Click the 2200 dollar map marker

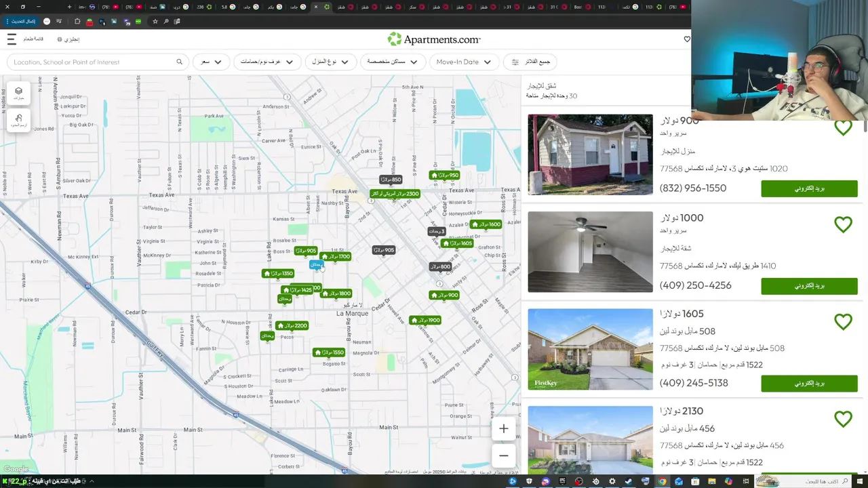tap(292, 325)
